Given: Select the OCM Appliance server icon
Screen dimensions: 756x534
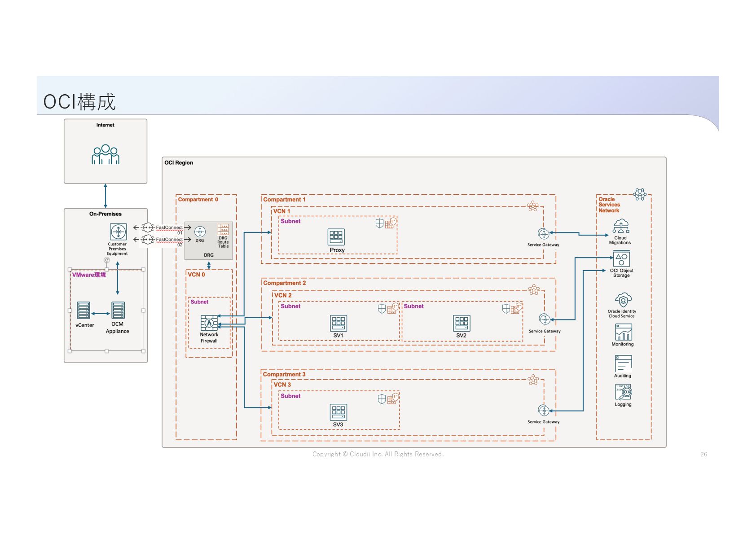Looking at the screenshot, I should tap(118, 310).
